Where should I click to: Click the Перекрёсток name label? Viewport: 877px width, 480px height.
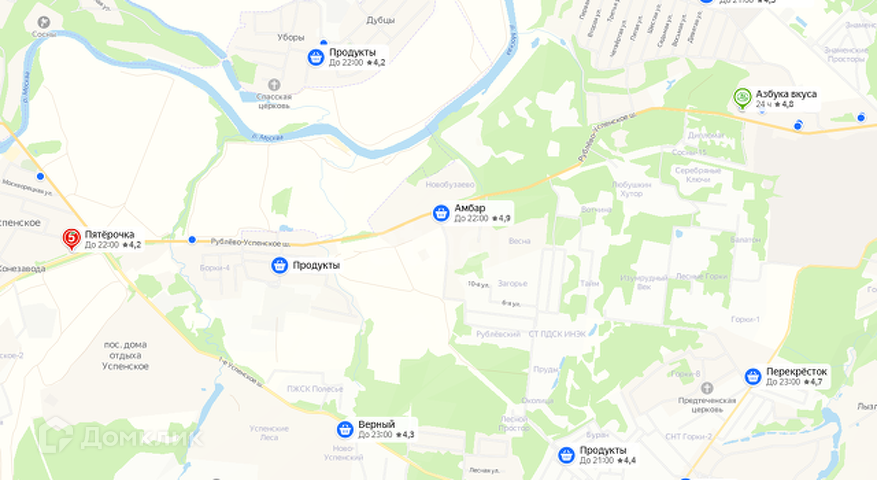(796, 371)
